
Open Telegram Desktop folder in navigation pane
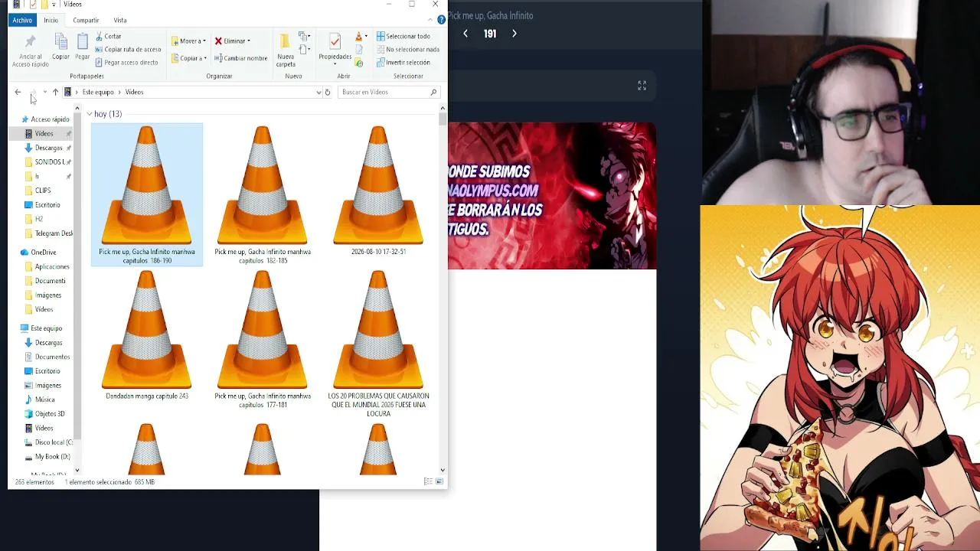tap(48, 233)
